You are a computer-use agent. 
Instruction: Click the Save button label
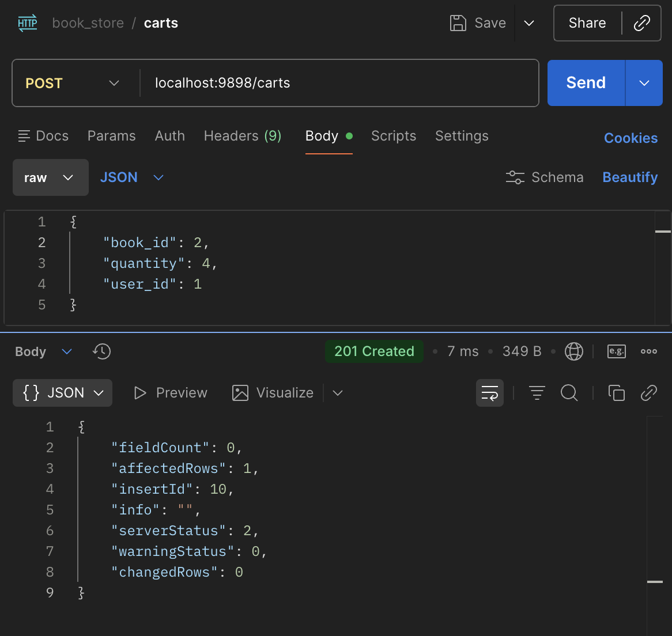coord(490,23)
